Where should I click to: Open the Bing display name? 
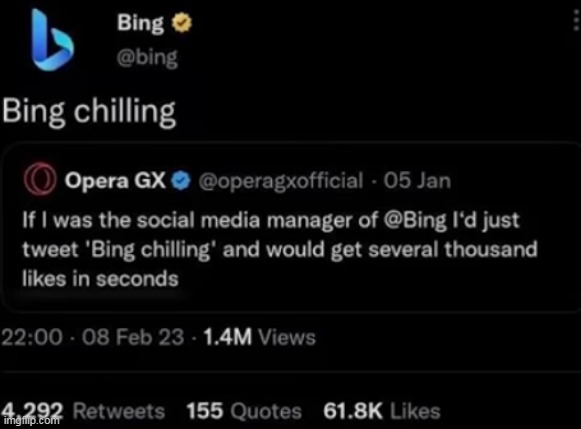point(140,23)
